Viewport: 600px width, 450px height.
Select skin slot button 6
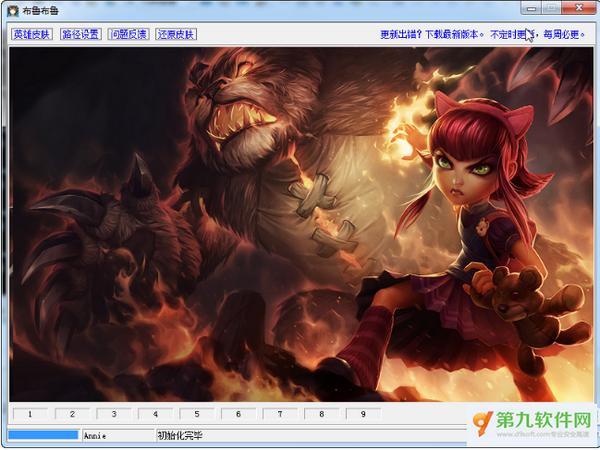pos(238,414)
